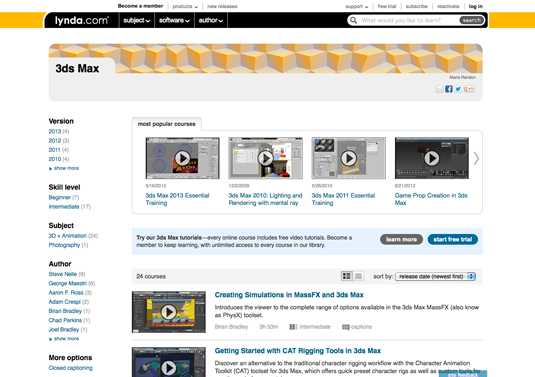Filter by version 2011
Viewport: 535px width, 377px height.
(55, 150)
